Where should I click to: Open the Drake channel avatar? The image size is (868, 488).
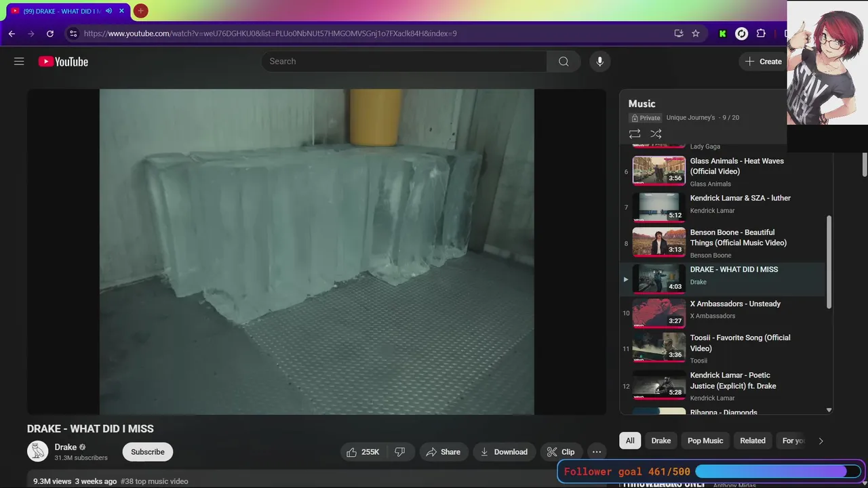[x=37, y=451]
